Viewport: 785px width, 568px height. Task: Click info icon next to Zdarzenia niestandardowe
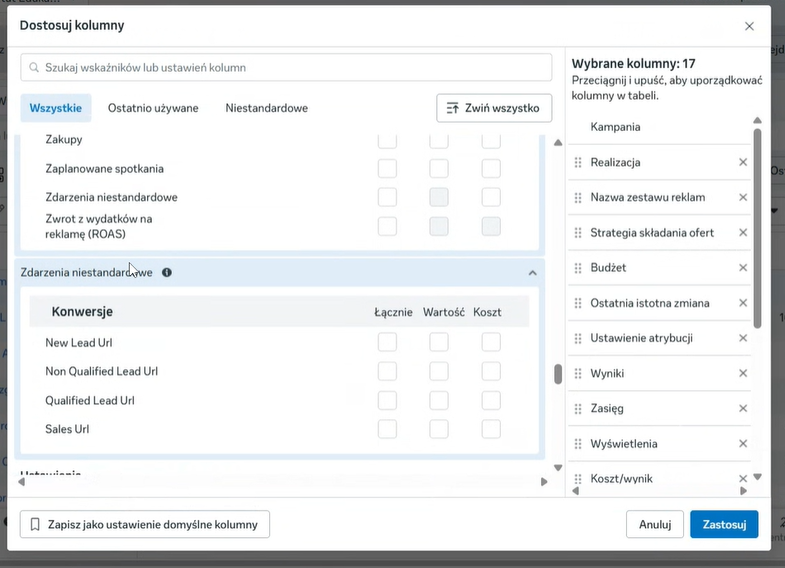tap(167, 272)
